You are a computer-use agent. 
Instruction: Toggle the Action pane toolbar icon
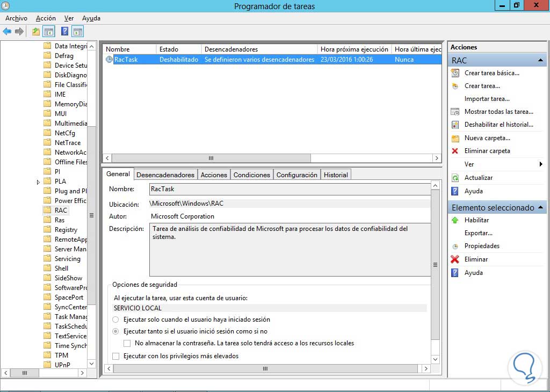(77, 32)
